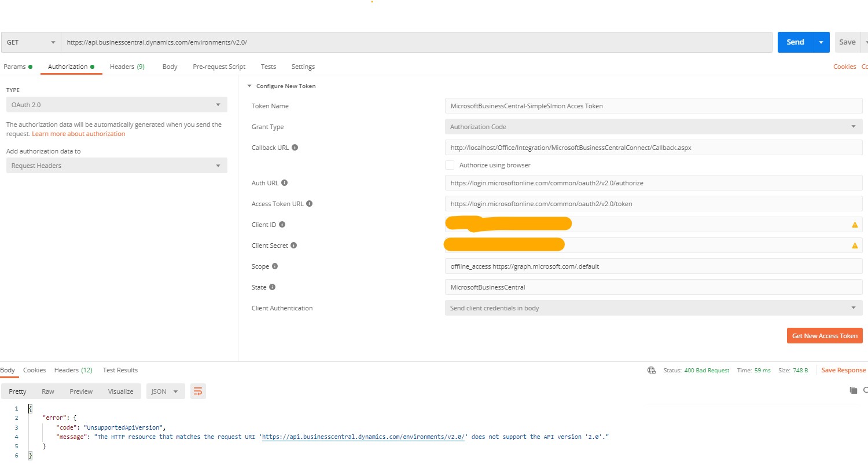Click the "UnsupportedApiVersion" code value
Viewport: 868px width, 465px height.
(x=124, y=427)
